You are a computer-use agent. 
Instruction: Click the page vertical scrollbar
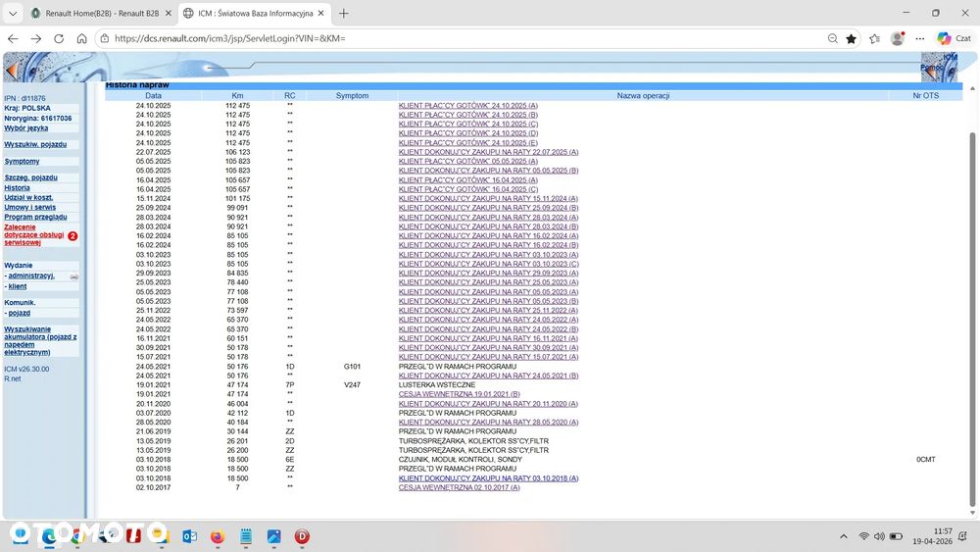[x=972, y=319]
